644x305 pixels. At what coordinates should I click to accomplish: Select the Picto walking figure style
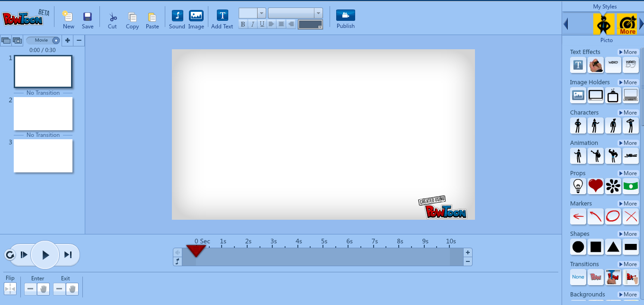(x=604, y=24)
